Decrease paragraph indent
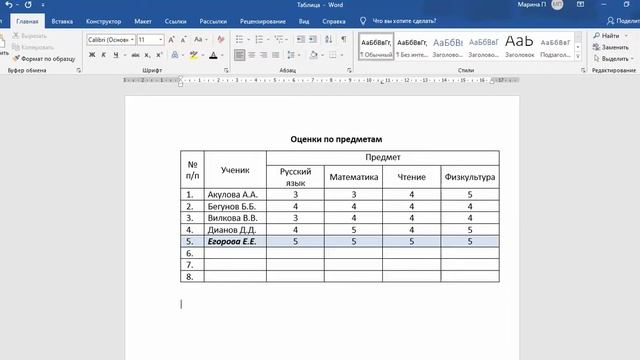The width and height of the screenshot is (640, 360). pyautogui.click(x=300, y=40)
